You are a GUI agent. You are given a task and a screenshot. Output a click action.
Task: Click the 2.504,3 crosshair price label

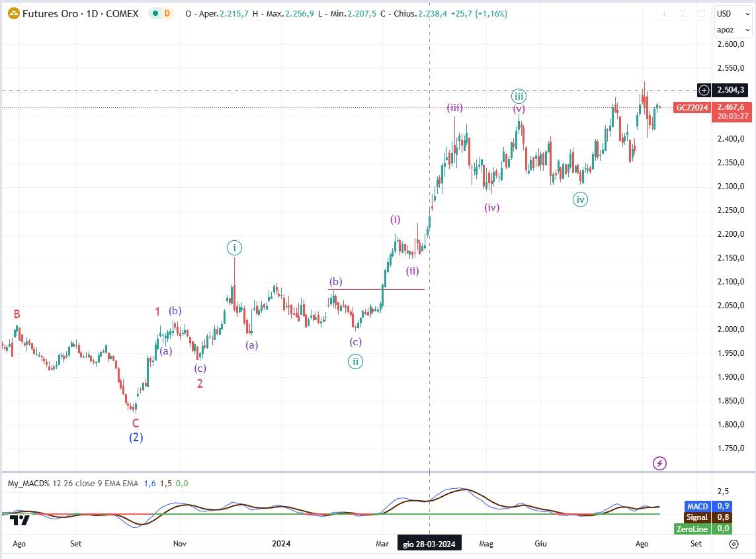731,90
